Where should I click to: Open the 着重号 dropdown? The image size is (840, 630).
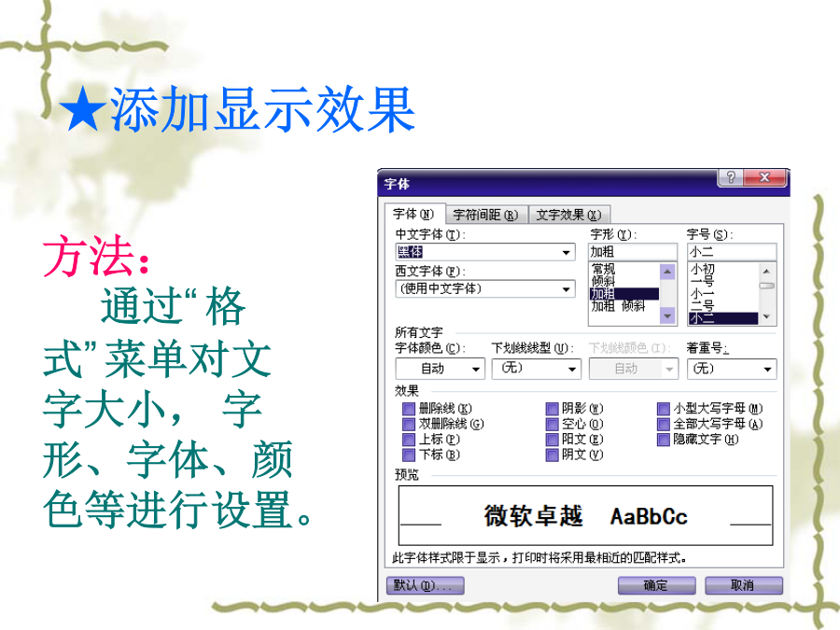click(732, 369)
